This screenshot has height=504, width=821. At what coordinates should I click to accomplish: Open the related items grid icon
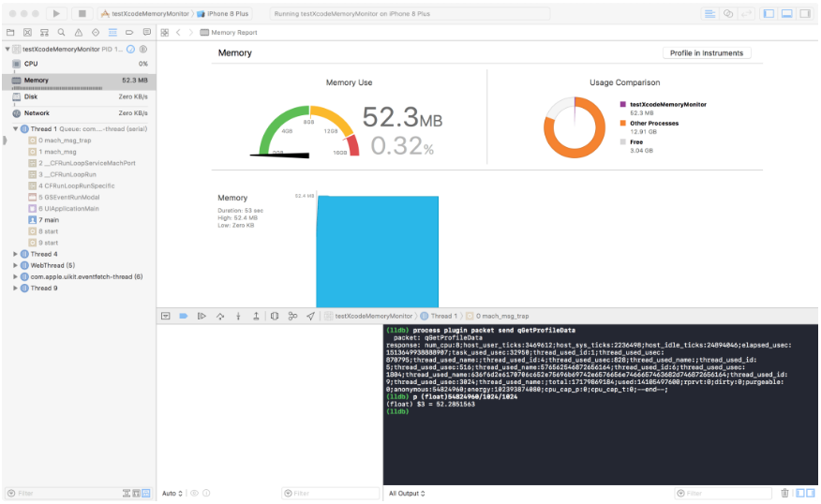click(x=164, y=33)
